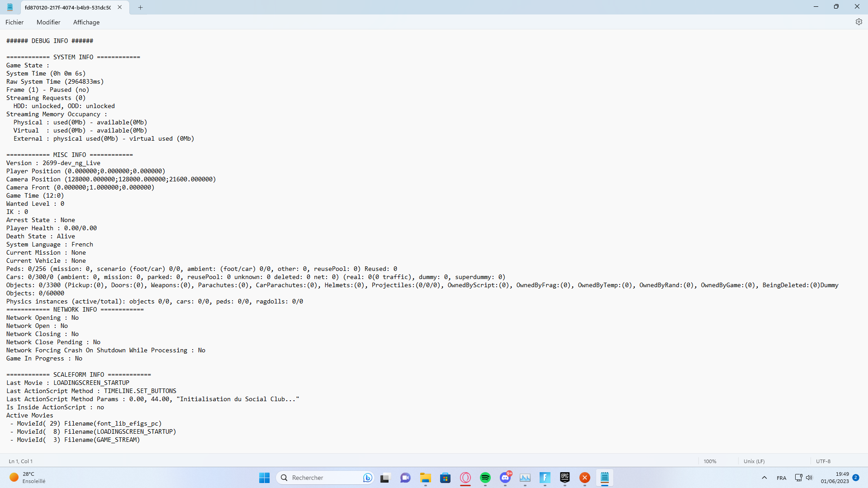Open the Modifier menu

click(48, 22)
